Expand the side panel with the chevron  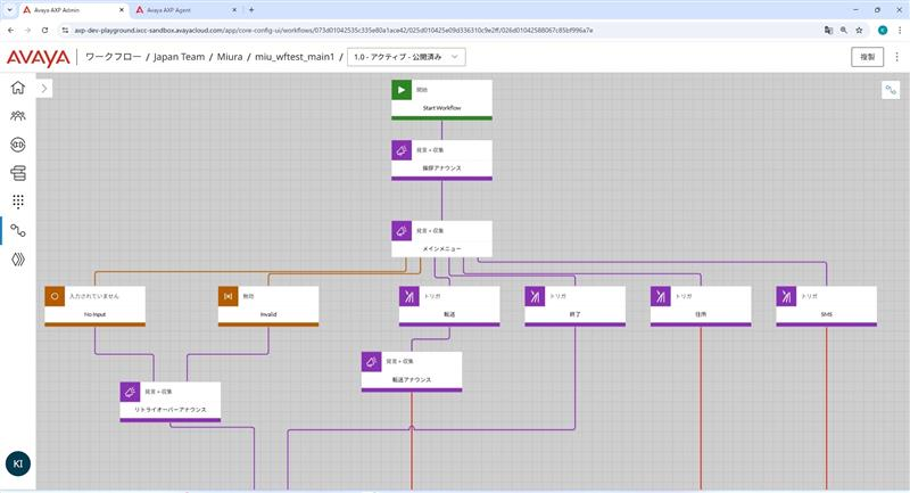(44, 88)
